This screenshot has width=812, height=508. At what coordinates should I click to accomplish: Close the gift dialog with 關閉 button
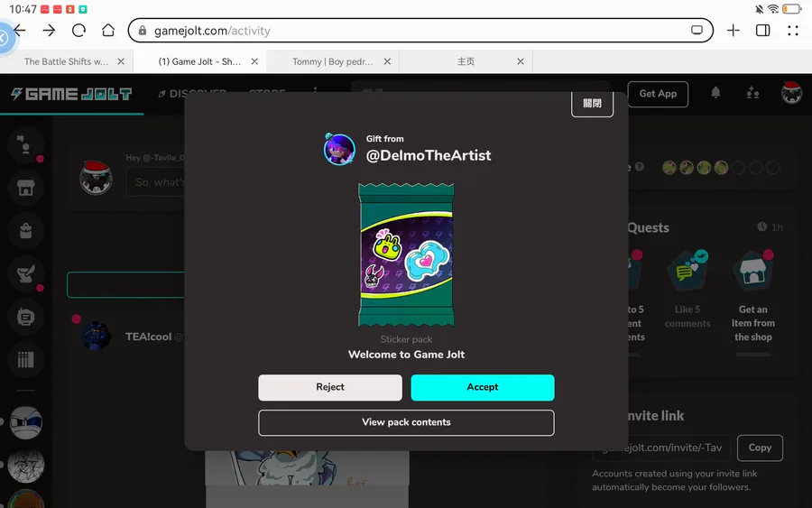pos(592,104)
